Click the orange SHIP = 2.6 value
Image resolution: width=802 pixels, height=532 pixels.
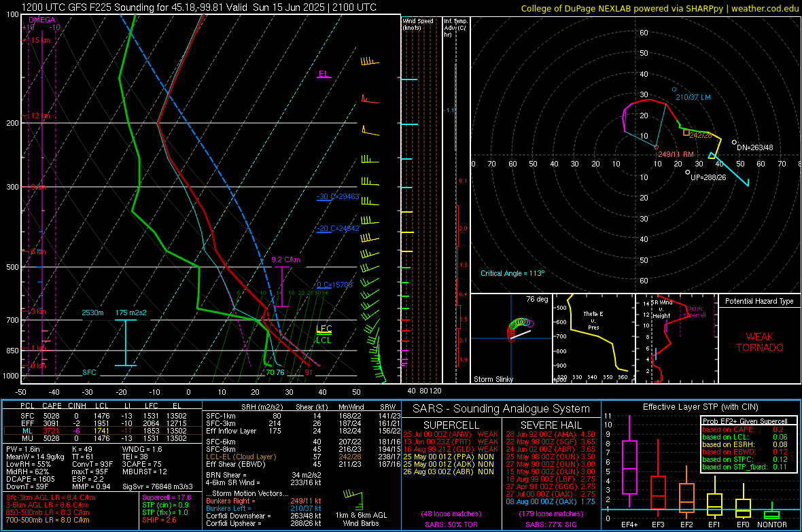[159, 520]
